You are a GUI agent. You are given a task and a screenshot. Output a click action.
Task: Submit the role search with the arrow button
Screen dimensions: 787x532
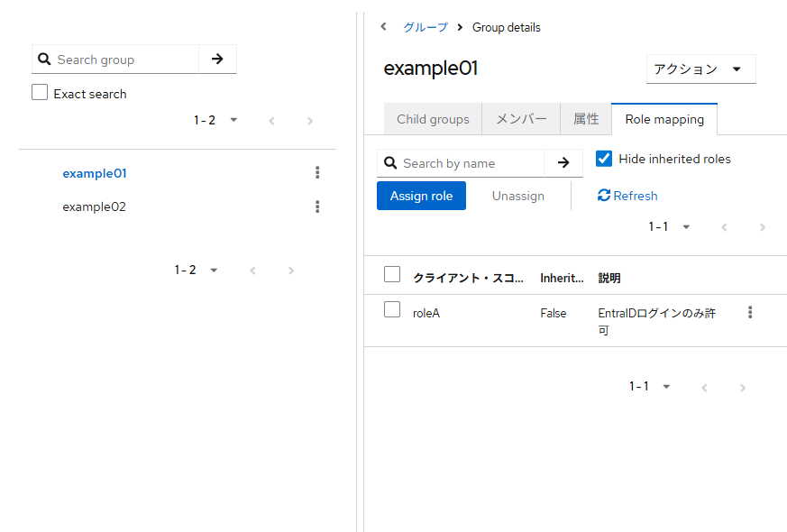563,162
